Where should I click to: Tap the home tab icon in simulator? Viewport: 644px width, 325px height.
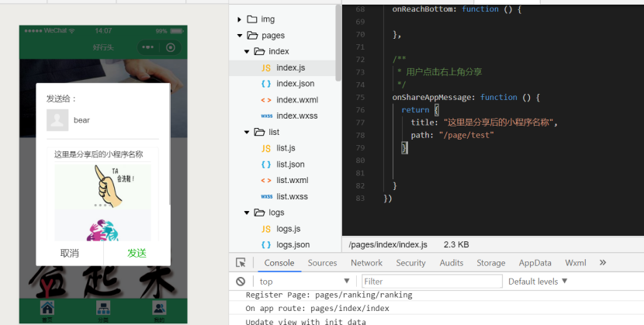(x=47, y=308)
